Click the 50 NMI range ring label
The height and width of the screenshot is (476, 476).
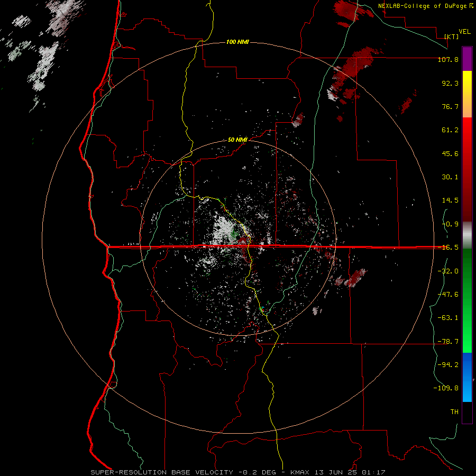point(237,140)
